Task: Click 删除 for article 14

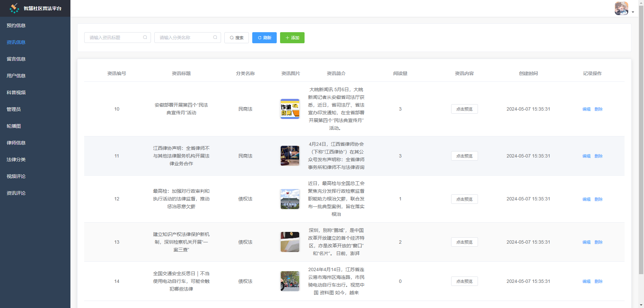Action: 599,282
